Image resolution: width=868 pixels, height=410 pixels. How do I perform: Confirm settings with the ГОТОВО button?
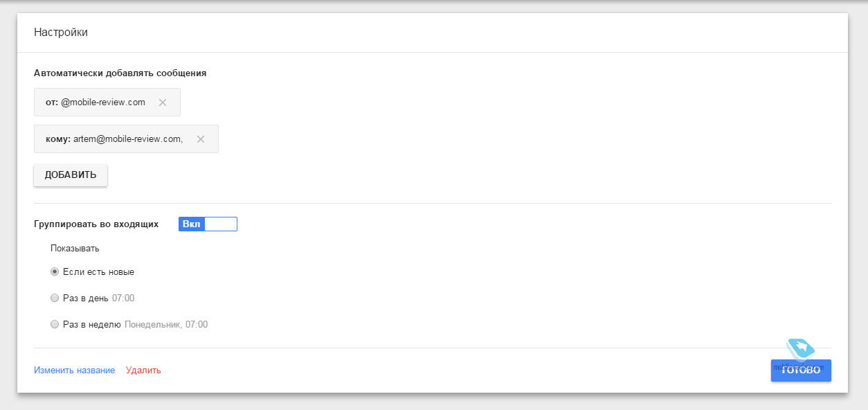point(801,371)
